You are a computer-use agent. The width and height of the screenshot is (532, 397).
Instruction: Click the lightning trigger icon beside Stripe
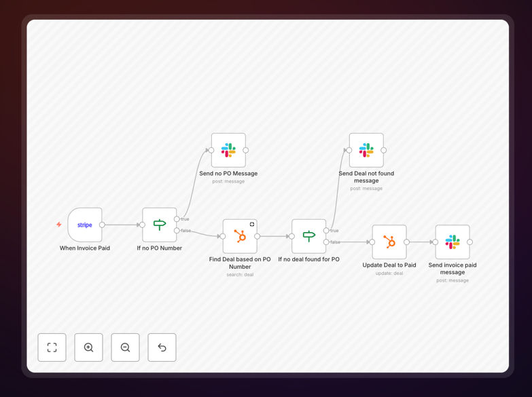click(59, 225)
